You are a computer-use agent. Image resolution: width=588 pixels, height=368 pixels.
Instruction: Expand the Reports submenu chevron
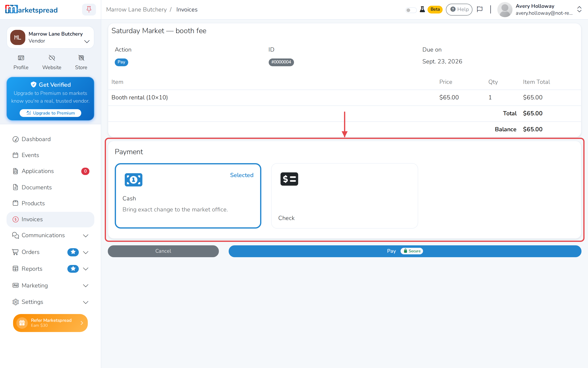[86, 269]
